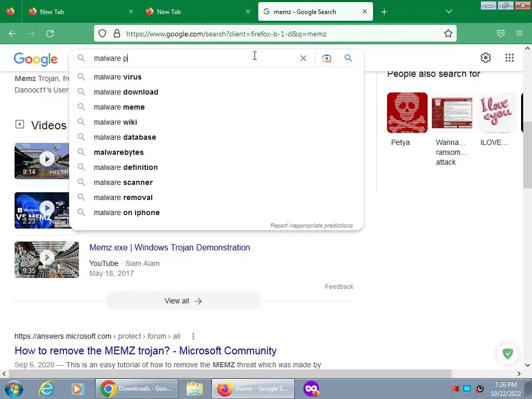Clear the search box with X

click(303, 58)
